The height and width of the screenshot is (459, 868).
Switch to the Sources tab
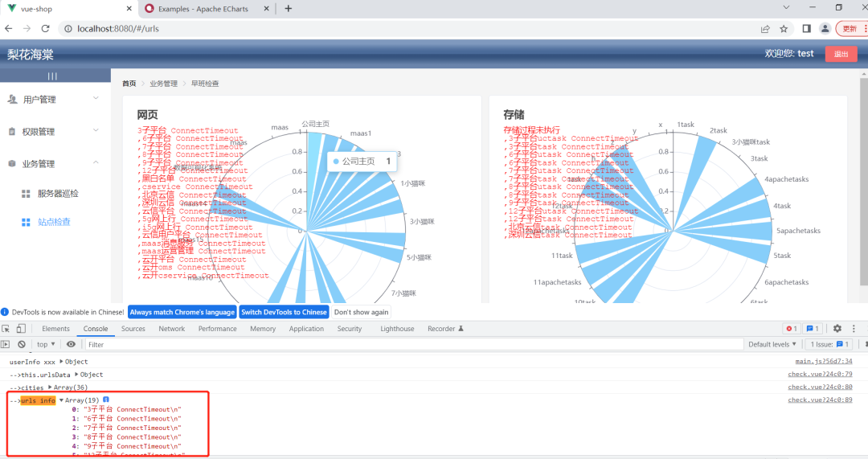133,329
